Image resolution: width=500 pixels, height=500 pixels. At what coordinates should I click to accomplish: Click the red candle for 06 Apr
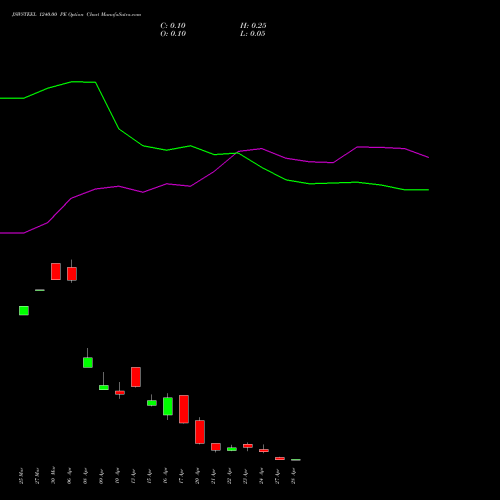click(72, 274)
